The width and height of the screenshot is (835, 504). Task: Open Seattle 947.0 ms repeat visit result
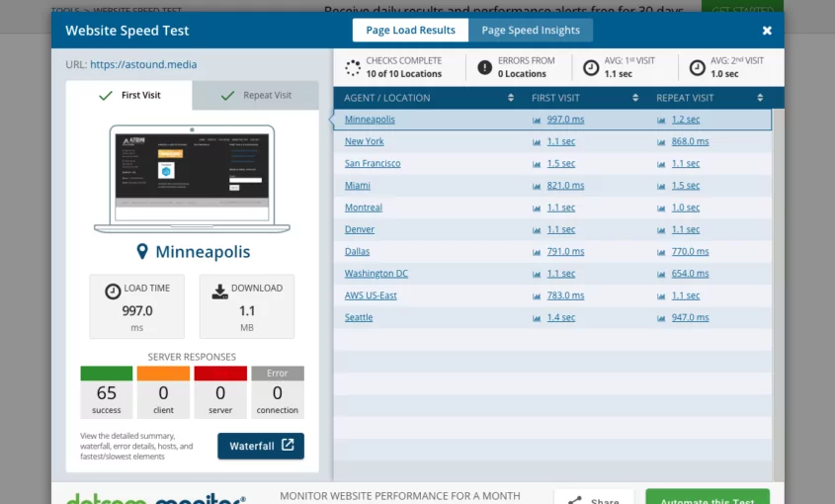pos(690,317)
